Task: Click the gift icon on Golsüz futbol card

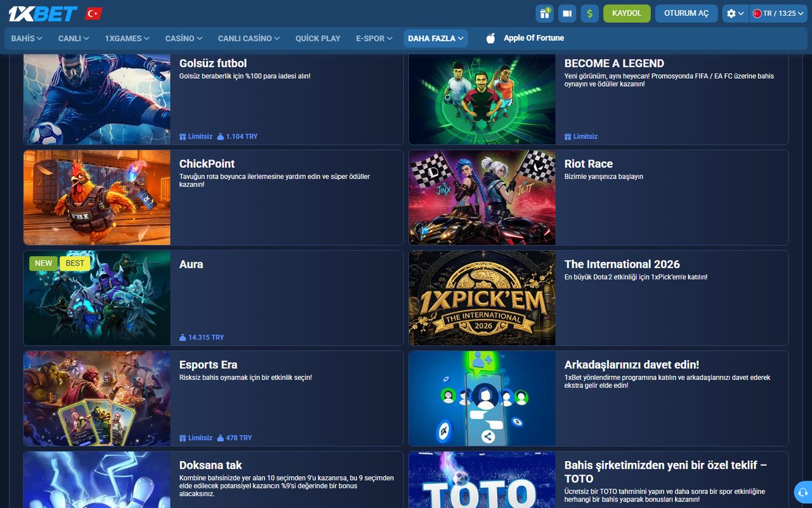Action: pyautogui.click(x=183, y=137)
